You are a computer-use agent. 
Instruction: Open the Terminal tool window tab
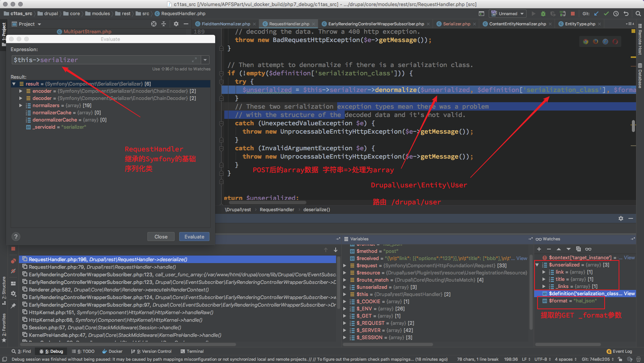click(192, 351)
